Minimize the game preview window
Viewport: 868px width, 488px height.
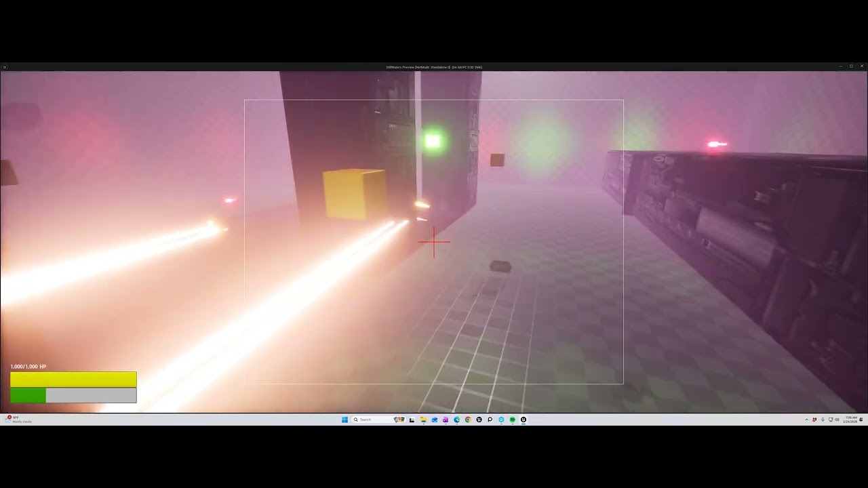pos(841,66)
